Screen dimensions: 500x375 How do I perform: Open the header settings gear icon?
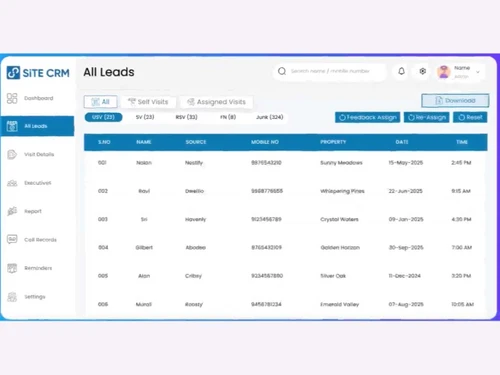[423, 71]
